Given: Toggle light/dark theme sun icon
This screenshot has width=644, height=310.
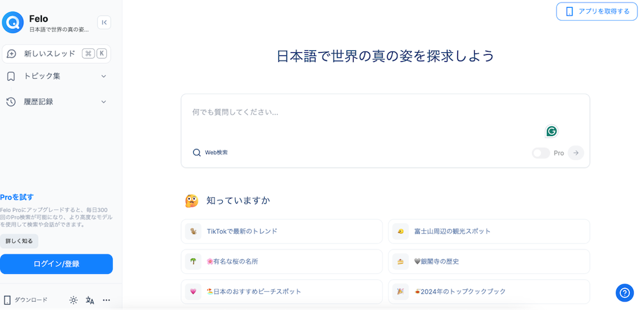Looking at the screenshot, I should pos(73,300).
